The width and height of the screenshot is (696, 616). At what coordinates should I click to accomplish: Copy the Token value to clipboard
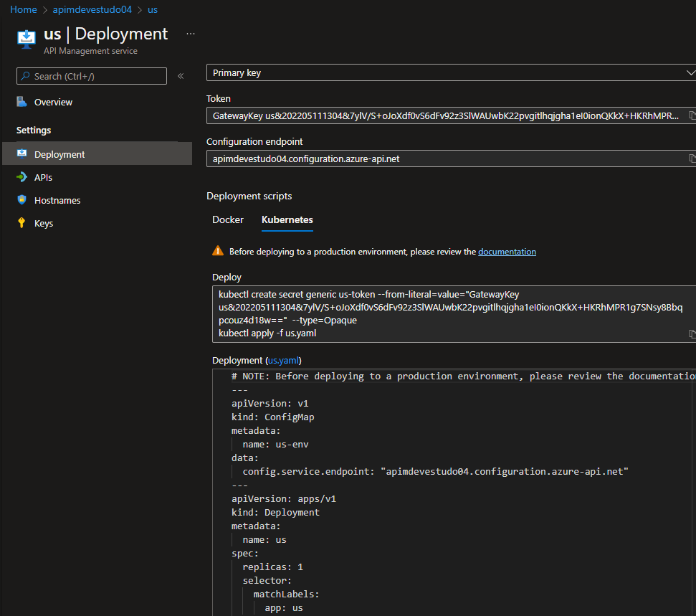(x=692, y=115)
